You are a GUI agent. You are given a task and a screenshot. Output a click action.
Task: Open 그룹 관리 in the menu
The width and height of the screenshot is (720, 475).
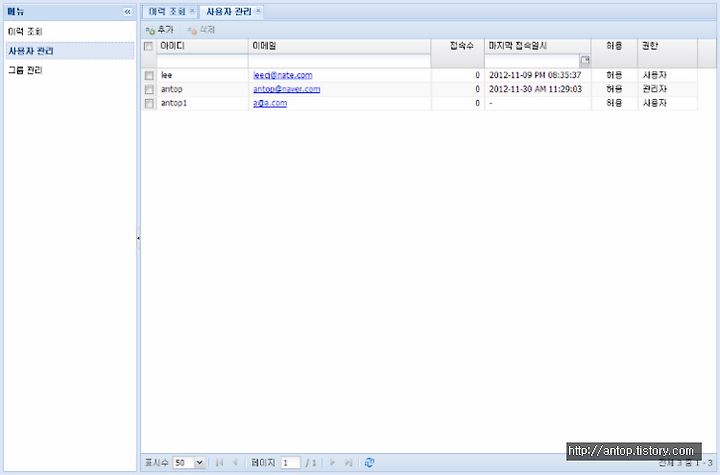(25, 70)
